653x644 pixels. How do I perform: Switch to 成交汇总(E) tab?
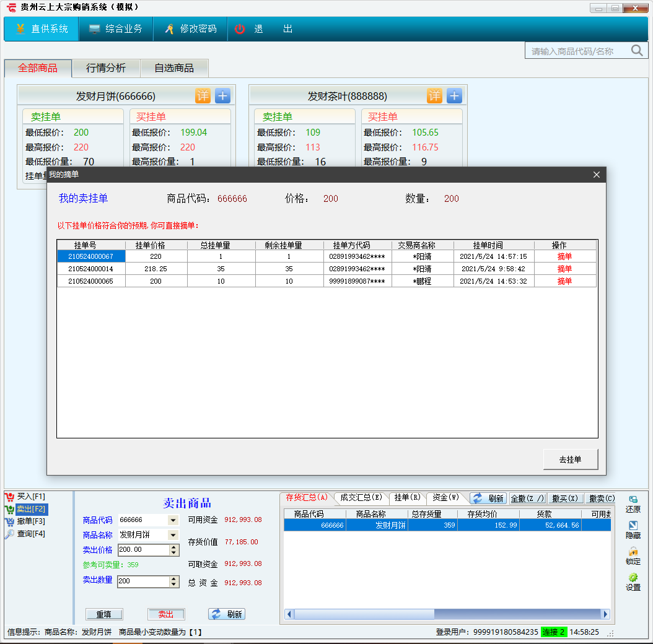click(361, 497)
